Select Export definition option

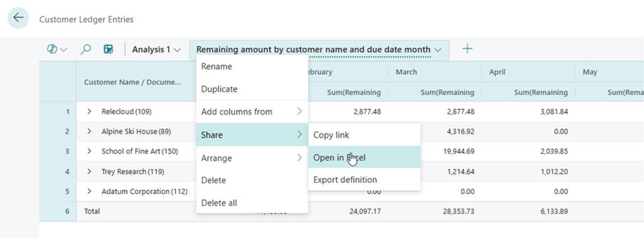(x=364, y=180)
